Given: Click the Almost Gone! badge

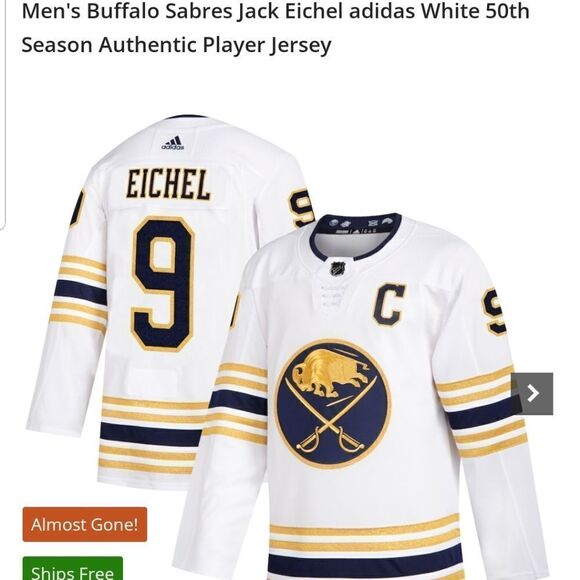Looking at the screenshot, I should pos(85,524).
